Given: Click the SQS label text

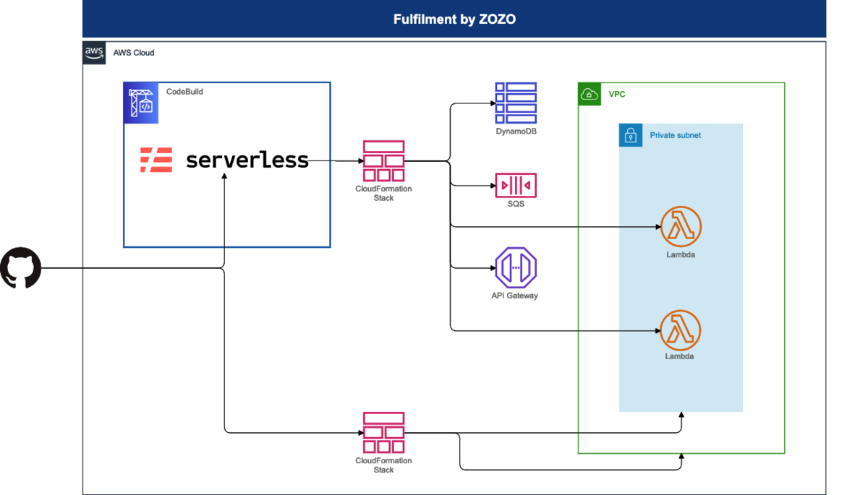Looking at the screenshot, I should click(x=516, y=204).
